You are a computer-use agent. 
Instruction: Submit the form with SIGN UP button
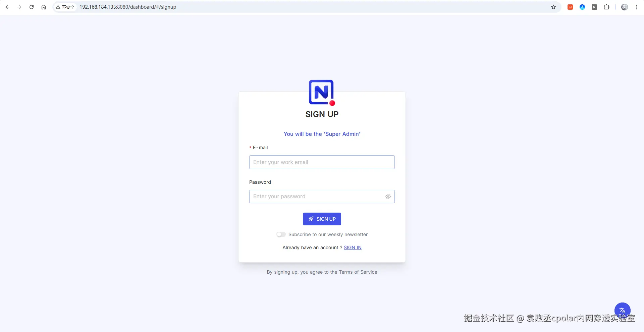click(322, 219)
